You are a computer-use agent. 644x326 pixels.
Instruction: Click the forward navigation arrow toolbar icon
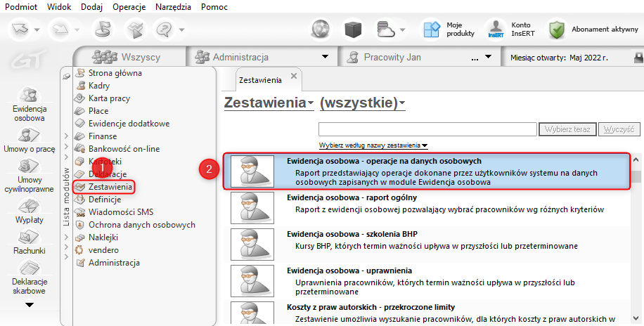tap(60, 30)
